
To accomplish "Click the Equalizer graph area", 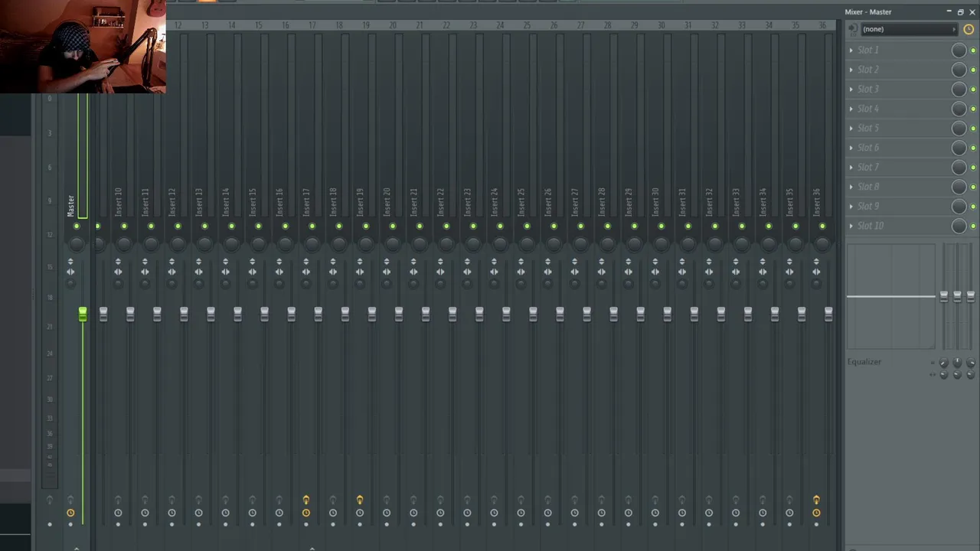I will 891,297.
